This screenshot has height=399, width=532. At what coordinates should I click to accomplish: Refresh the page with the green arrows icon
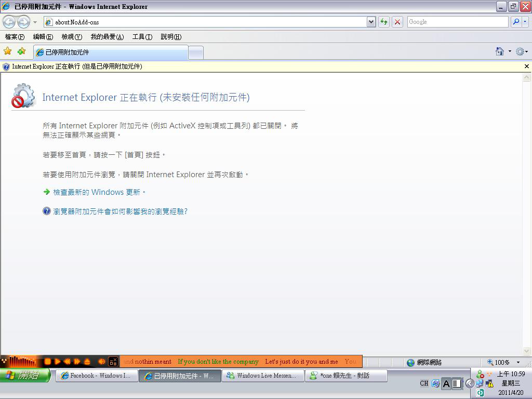[x=384, y=22]
